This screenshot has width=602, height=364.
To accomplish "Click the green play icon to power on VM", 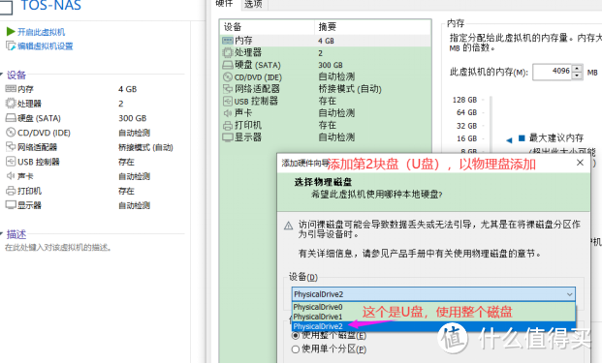I will point(11,31).
